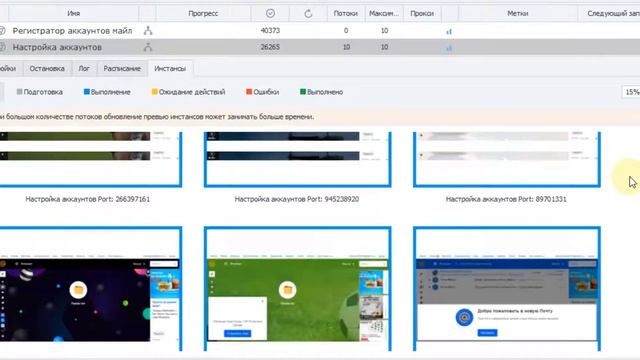640x360 pixels.
Task: Click the yellow Ожидание действий legend swatch
Action: [x=155, y=92]
